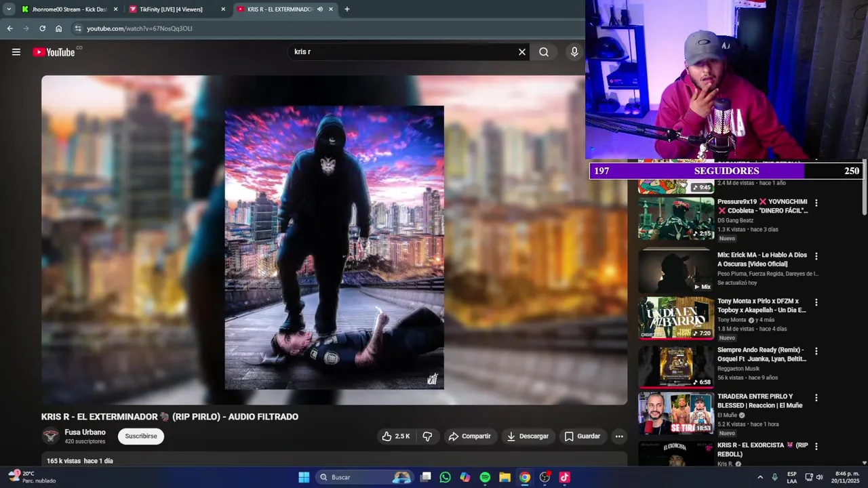Image resolution: width=868 pixels, height=488 pixels.
Task: Open the Fusa Urbano channel name link
Action: click(x=85, y=432)
